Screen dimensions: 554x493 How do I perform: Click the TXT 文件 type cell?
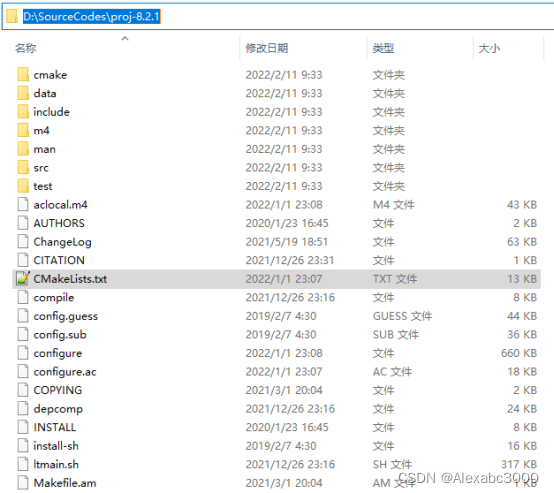point(395,279)
